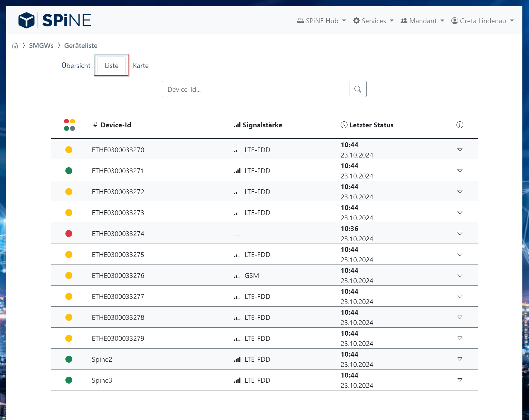Expand details for ETHE0300033276 row
Screen dimensions: 529x420
point(460,275)
